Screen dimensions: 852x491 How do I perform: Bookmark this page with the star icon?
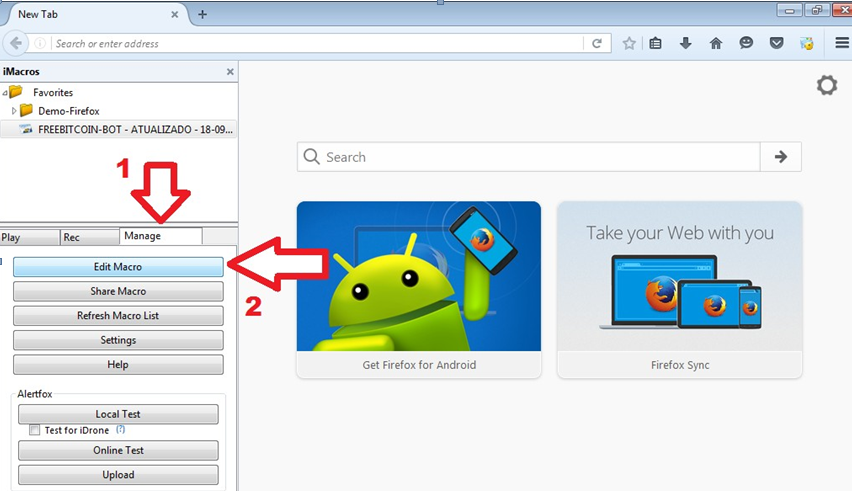click(x=629, y=43)
